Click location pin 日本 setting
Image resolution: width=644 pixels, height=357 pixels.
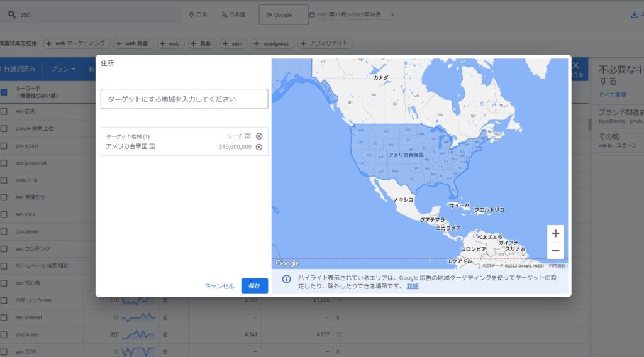click(198, 14)
